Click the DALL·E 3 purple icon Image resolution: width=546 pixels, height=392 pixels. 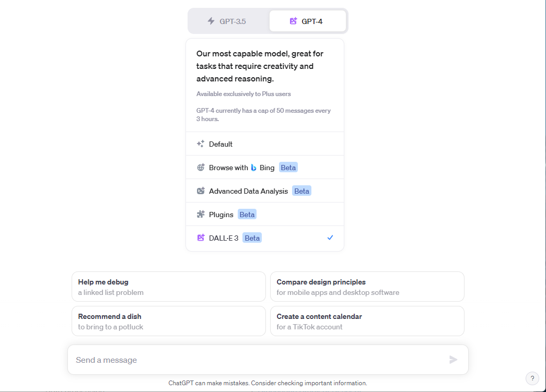coord(201,237)
